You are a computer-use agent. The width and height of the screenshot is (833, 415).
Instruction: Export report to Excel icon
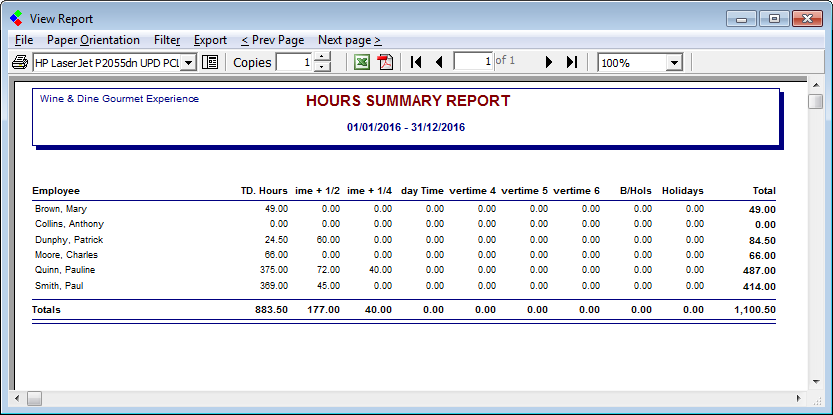coord(362,62)
